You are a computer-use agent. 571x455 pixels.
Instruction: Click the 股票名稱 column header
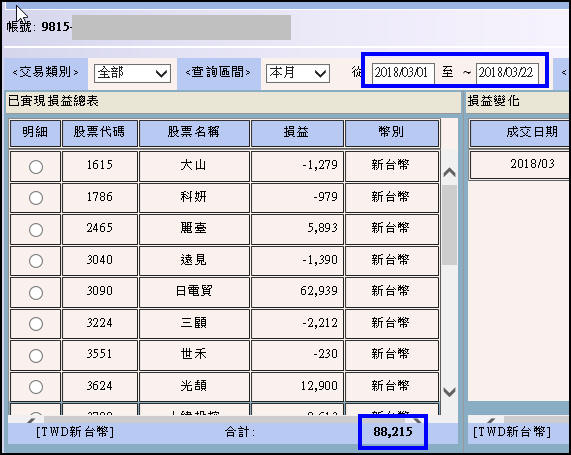click(194, 133)
